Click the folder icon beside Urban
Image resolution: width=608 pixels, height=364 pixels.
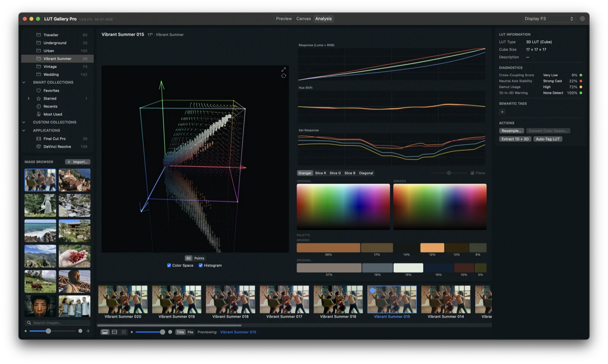tap(38, 51)
